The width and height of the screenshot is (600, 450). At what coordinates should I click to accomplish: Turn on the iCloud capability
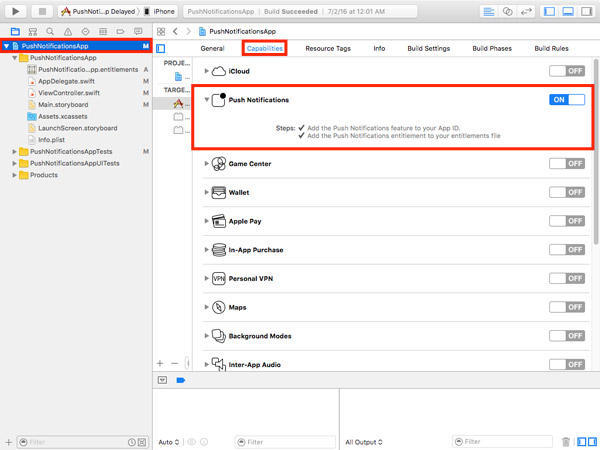point(567,71)
